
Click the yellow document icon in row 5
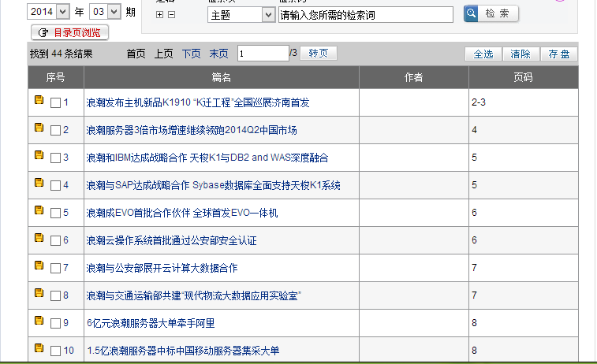click(x=39, y=210)
